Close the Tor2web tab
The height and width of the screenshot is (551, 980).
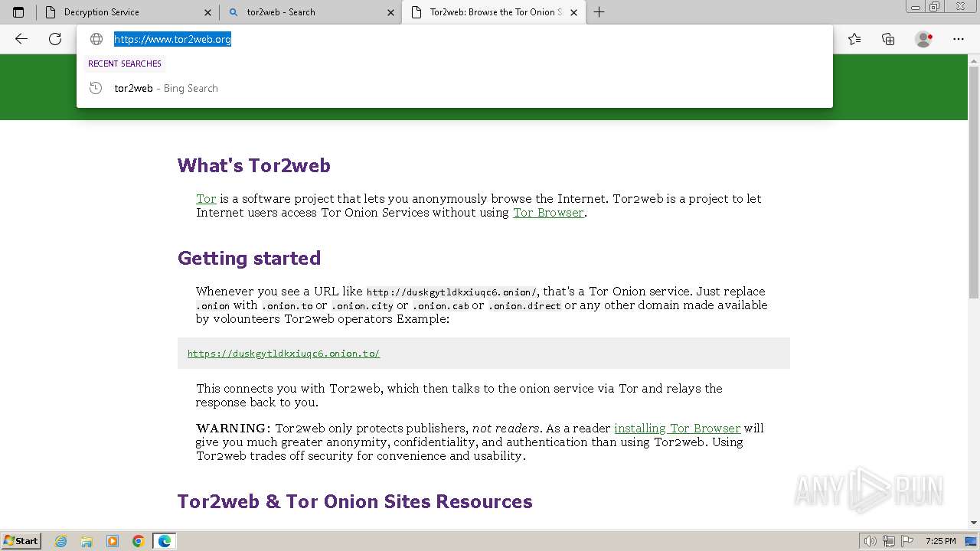point(573,12)
